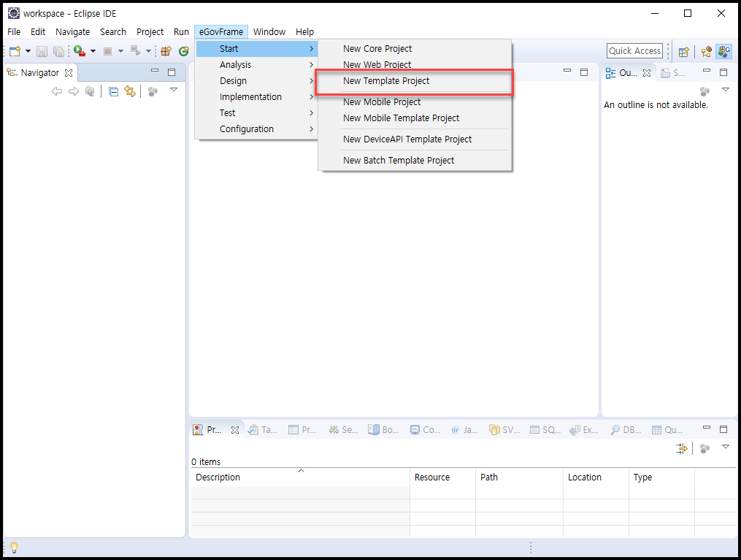Open the File menu

[x=14, y=31]
